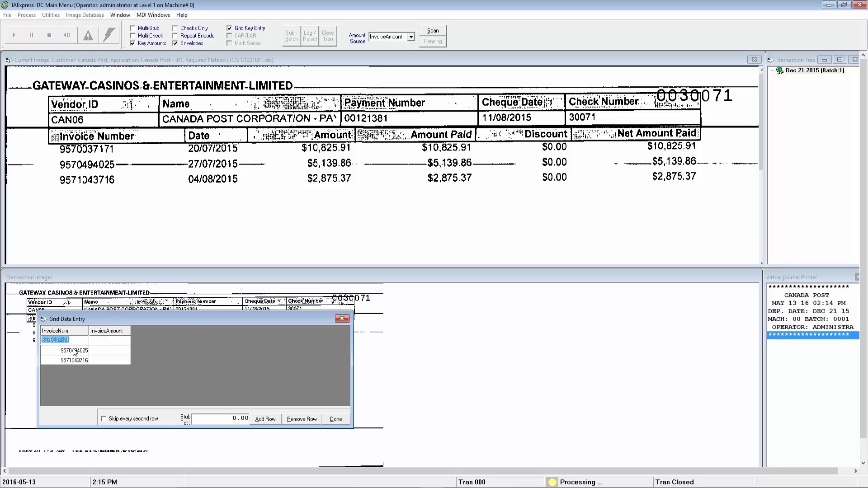The image size is (868, 488).
Task: Click the Pending button
Action: [x=433, y=41]
